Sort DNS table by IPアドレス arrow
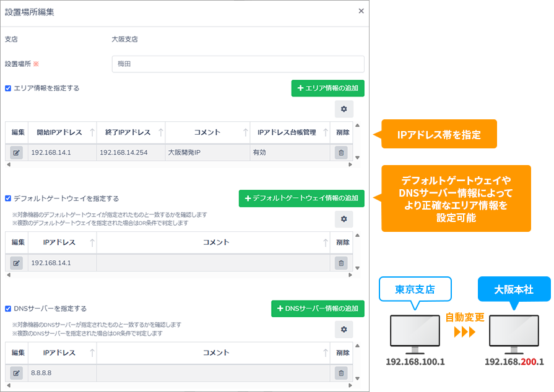Image resolution: width=554 pixels, height=392 pixels. click(x=92, y=353)
